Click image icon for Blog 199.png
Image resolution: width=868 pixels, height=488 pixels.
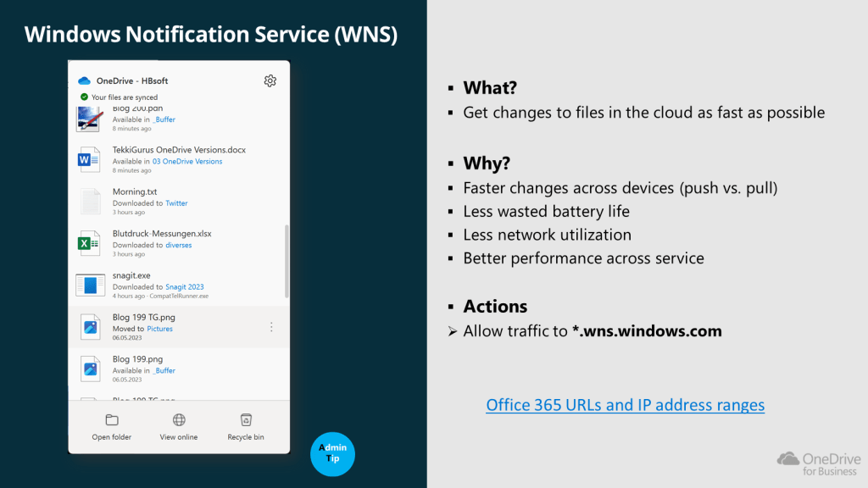(x=89, y=369)
